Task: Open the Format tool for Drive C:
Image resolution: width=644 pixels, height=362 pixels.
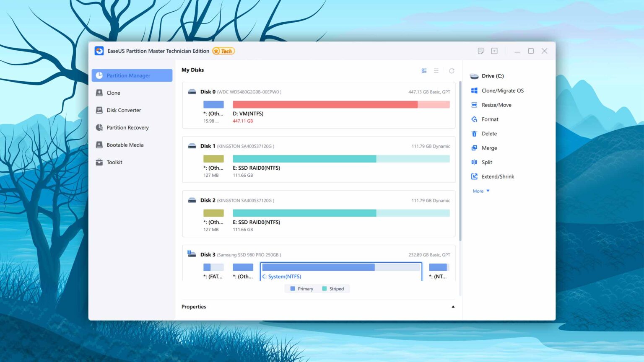Action: (x=489, y=119)
